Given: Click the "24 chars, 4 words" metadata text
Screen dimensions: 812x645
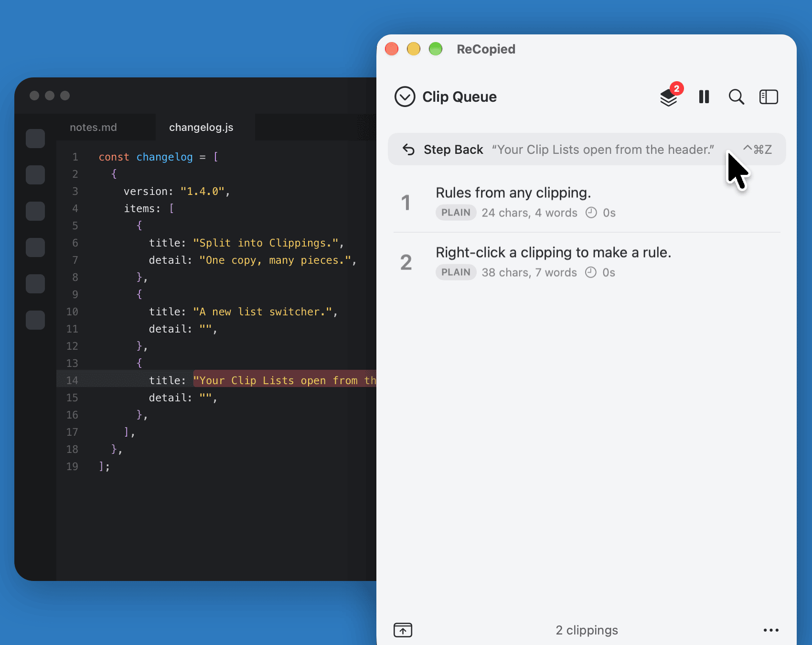Looking at the screenshot, I should pyautogui.click(x=529, y=213).
